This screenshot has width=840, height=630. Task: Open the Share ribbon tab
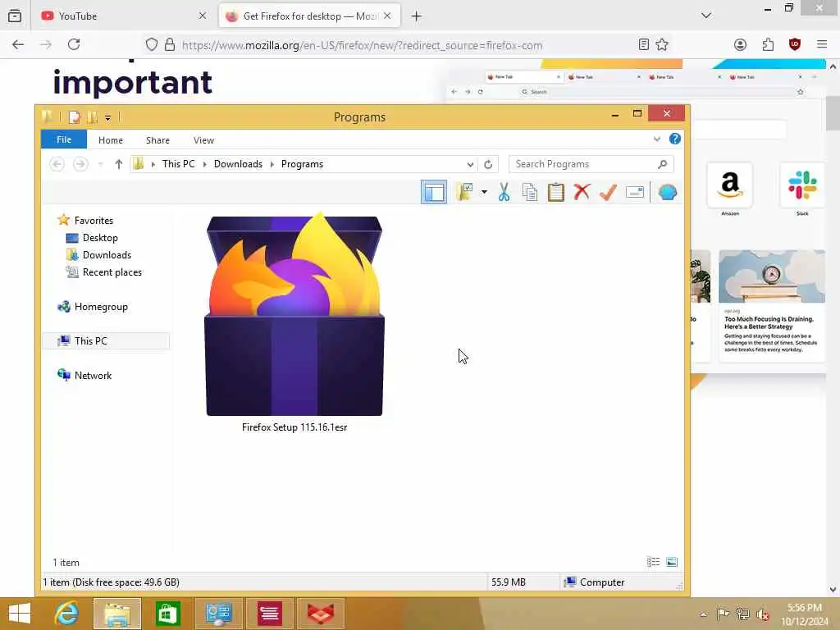157,139
